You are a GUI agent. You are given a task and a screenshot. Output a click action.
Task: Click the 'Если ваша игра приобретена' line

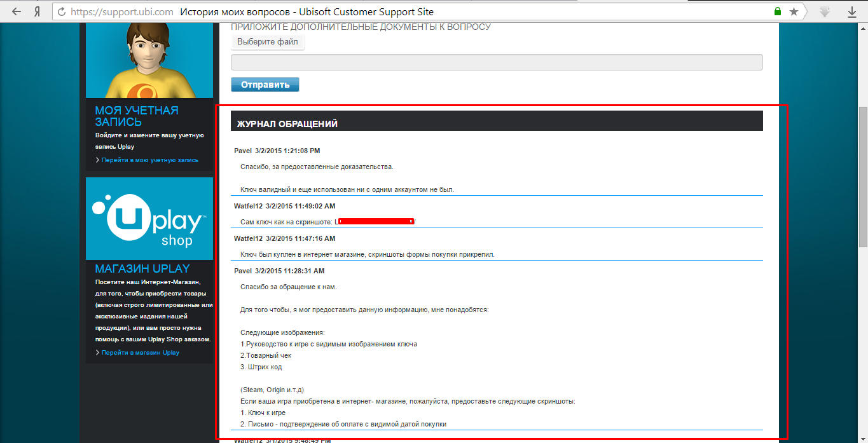click(408, 401)
